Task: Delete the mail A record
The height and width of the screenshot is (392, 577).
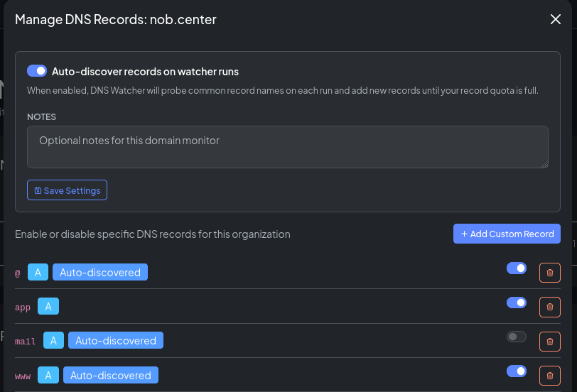Action: [x=550, y=342]
